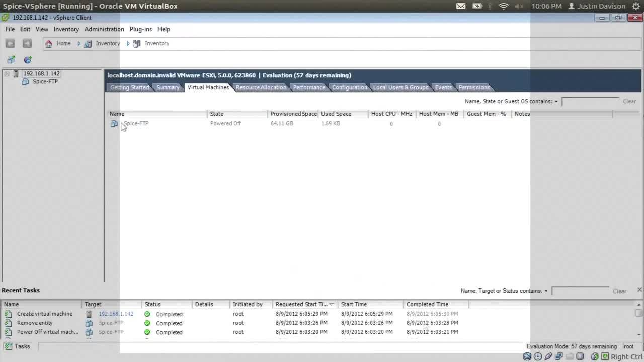Click the Spice-FTP VM icon in the tree
Viewport: 644px width, 362px height.
pos(26,81)
